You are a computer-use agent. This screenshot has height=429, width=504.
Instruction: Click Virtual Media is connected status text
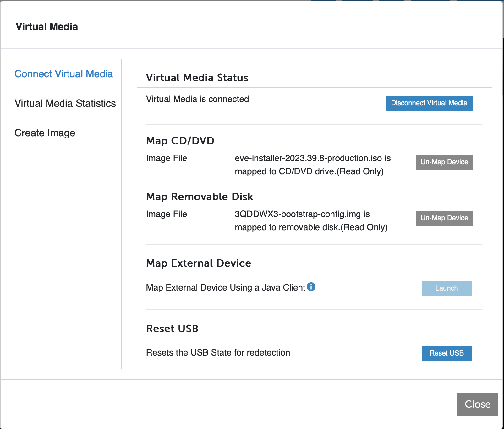(197, 99)
